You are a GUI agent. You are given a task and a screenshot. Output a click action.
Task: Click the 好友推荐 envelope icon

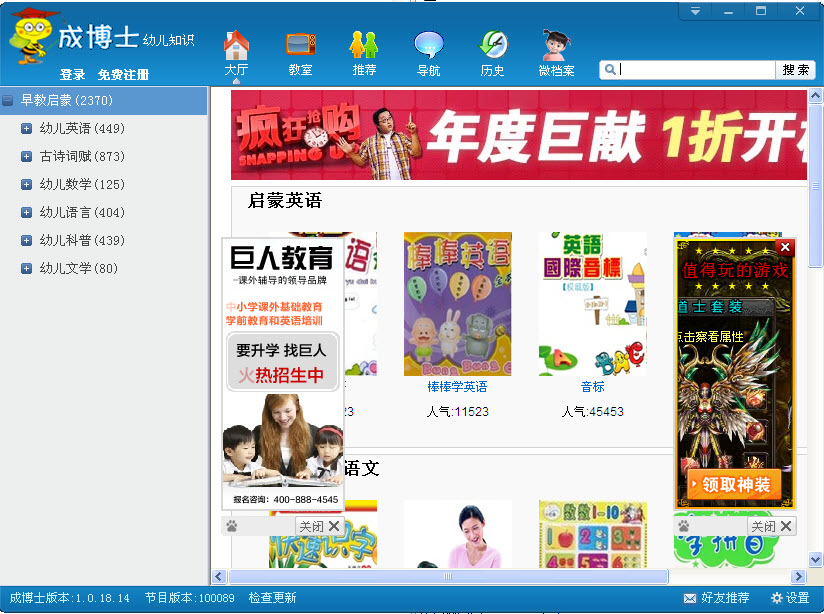coord(689,598)
